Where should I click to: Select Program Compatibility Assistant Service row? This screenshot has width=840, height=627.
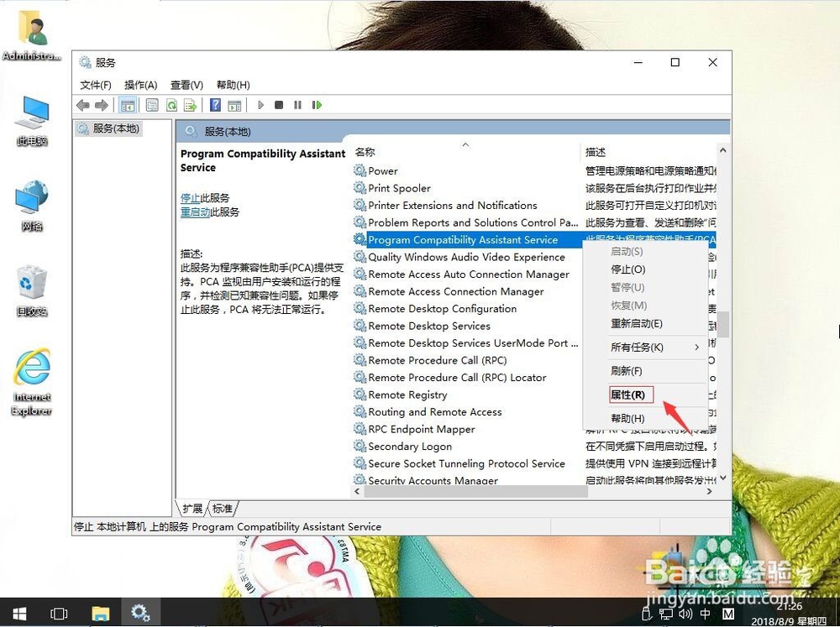coord(465,240)
